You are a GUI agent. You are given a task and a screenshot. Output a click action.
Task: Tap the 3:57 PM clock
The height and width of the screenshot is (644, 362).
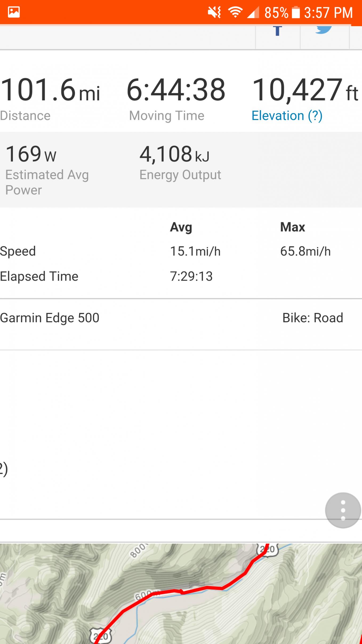tap(328, 13)
